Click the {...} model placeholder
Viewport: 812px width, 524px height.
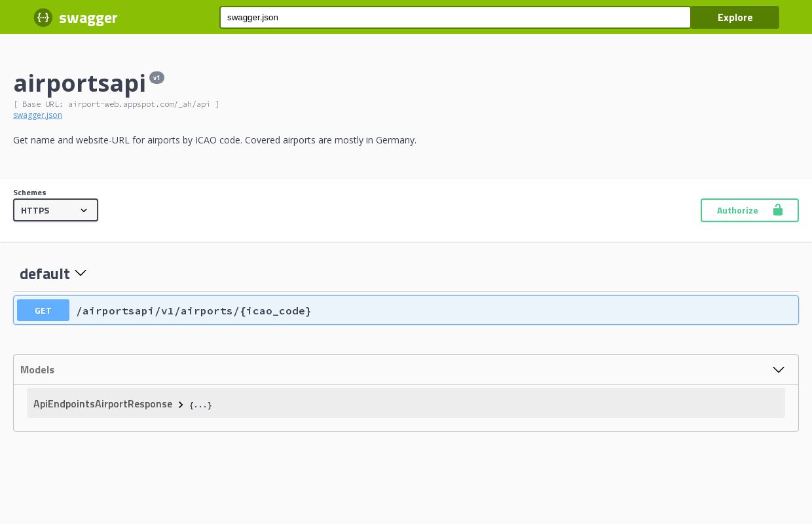pos(200,405)
